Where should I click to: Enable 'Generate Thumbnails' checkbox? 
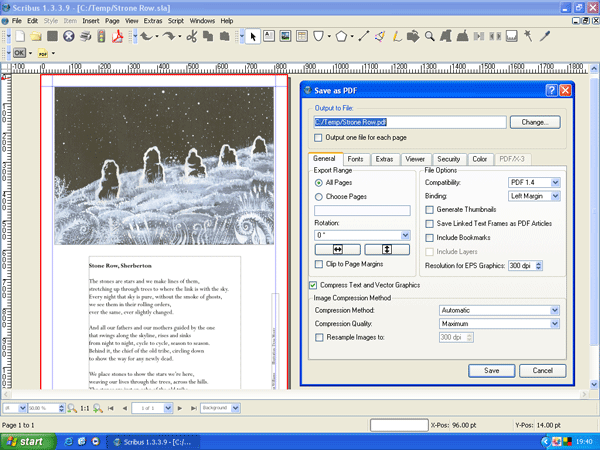[x=430, y=210]
